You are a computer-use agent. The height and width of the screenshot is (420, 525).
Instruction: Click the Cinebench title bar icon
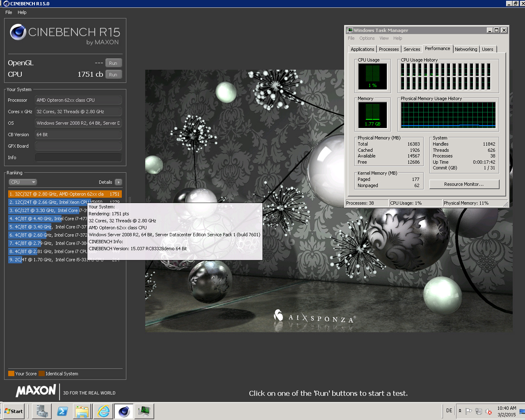point(6,3)
